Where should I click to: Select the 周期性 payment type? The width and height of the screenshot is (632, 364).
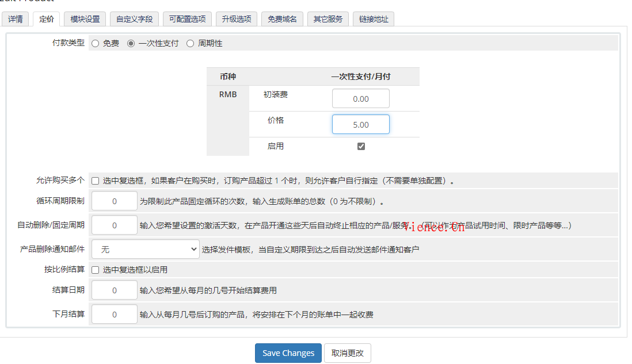[x=190, y=43]
